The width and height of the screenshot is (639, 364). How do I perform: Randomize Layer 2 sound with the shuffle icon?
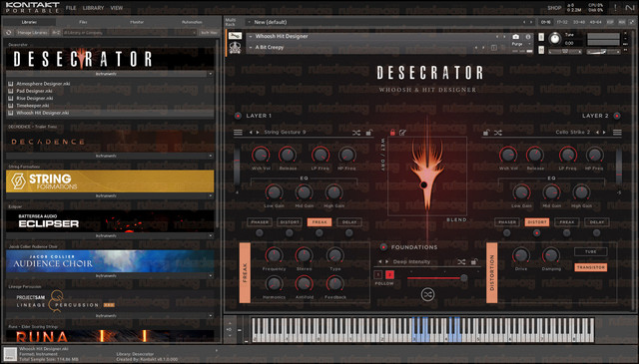coord(498,133)
